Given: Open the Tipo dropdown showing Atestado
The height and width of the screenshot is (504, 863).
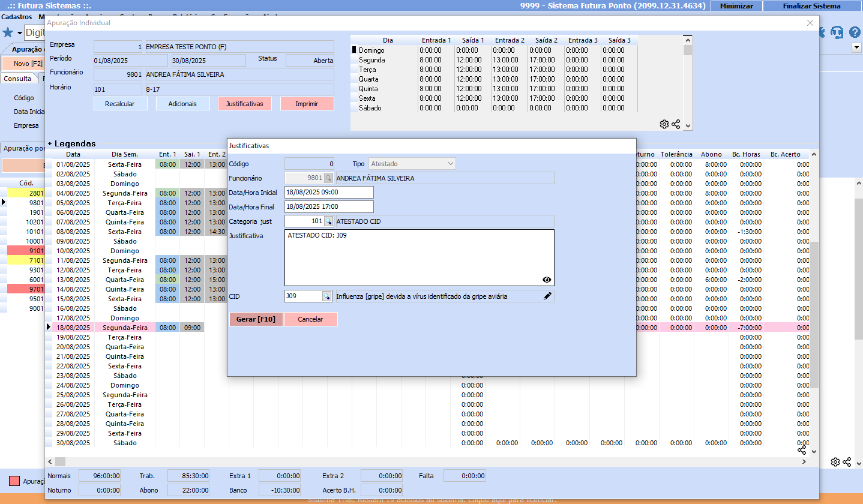Looking at the screenshot, I should click(x=412, y=164).
